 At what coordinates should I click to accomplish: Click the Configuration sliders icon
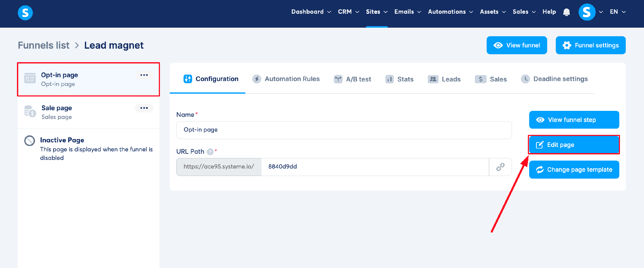pos(188,79)
